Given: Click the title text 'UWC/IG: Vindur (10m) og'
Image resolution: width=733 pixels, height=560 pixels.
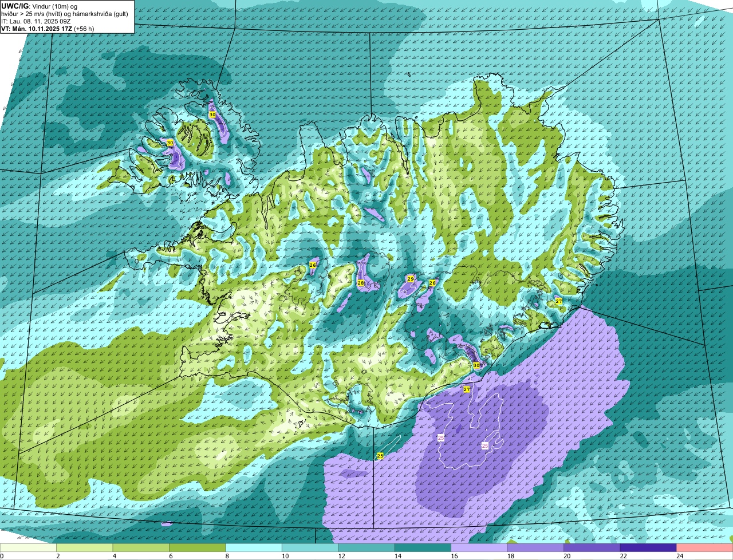Looking at the screenshot, I should 39,6.
